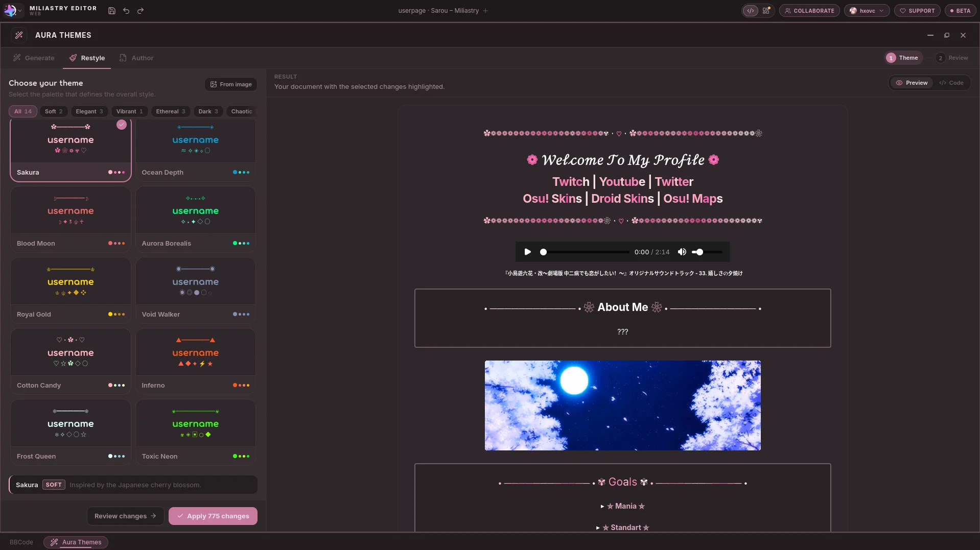Mute the audio player

tap(682, 252)
